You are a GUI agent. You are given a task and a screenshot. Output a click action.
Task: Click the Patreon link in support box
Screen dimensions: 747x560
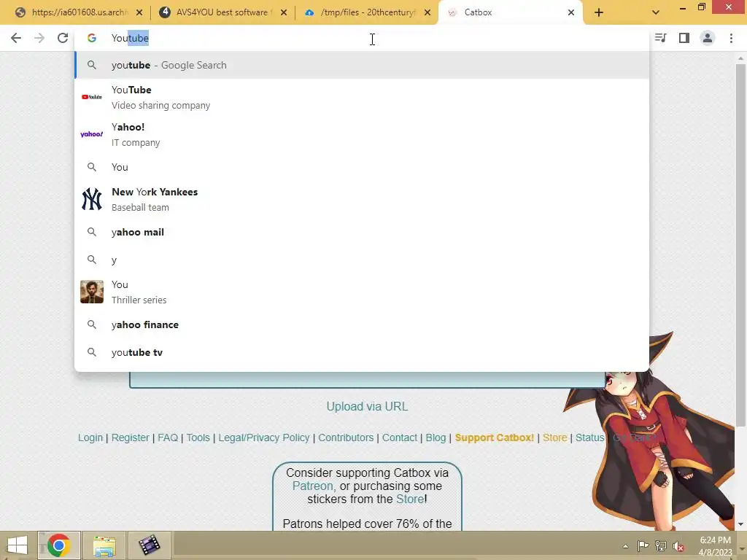(x=312, y=486)
